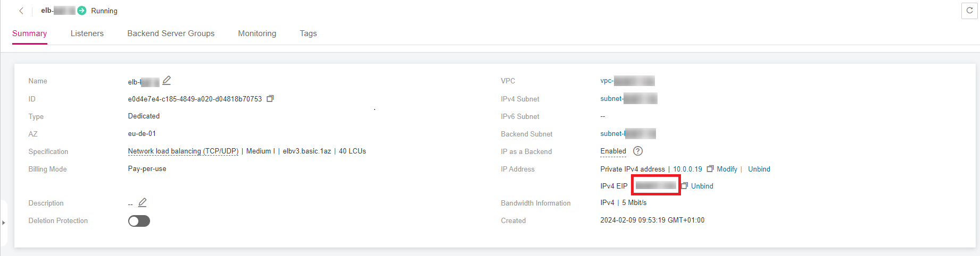
Task: Open the Backend Subnet link
Action: point(627,134)
